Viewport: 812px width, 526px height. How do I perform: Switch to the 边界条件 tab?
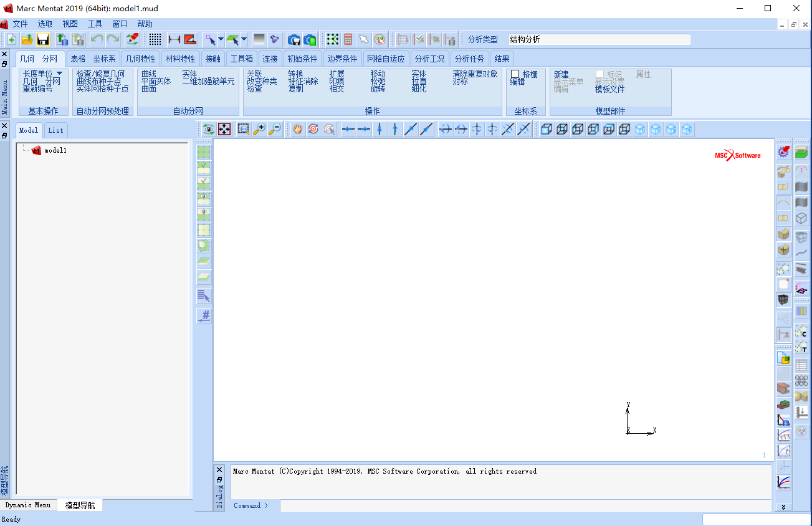tap(342, 59)
